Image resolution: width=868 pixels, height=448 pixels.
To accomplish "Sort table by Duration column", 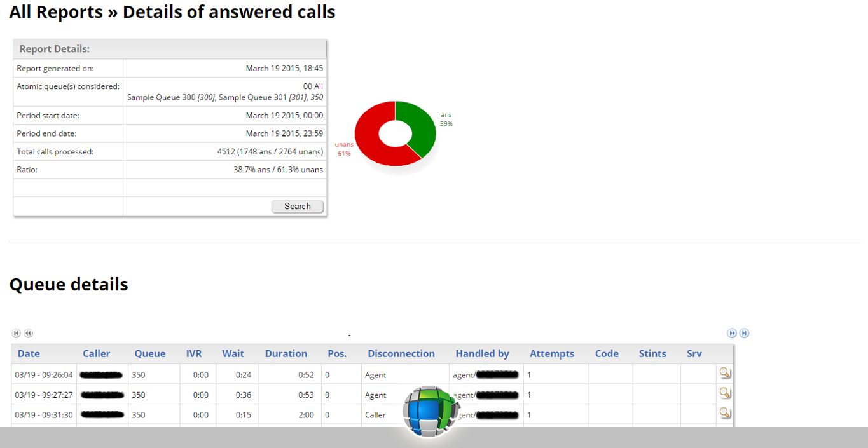I will (x=286, y=354).
